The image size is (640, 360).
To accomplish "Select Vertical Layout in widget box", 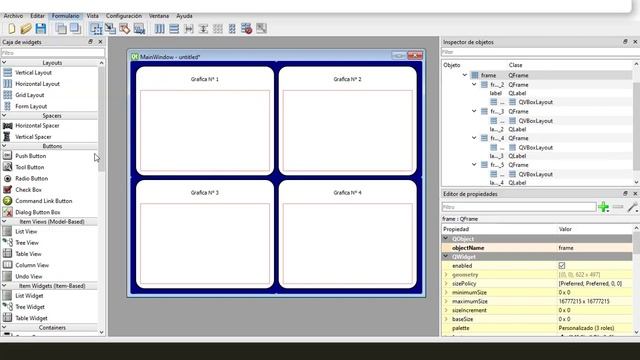I will [33, 73].
